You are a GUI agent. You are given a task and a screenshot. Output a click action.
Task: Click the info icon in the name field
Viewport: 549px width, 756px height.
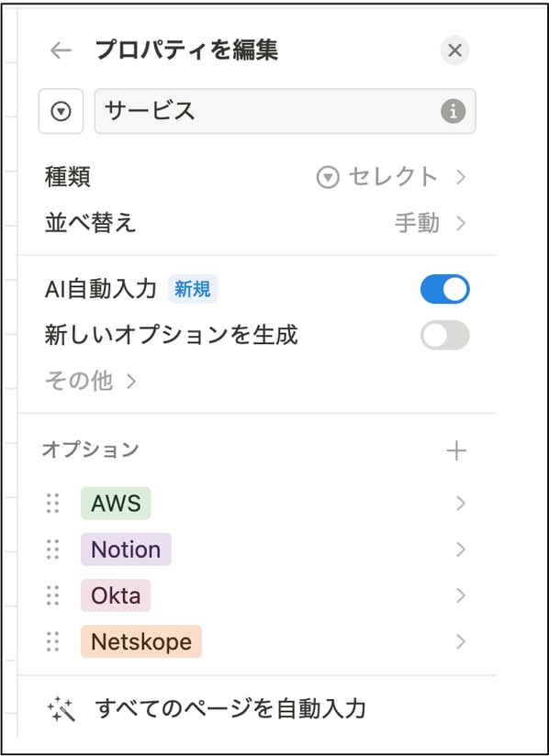pos(454,111)
